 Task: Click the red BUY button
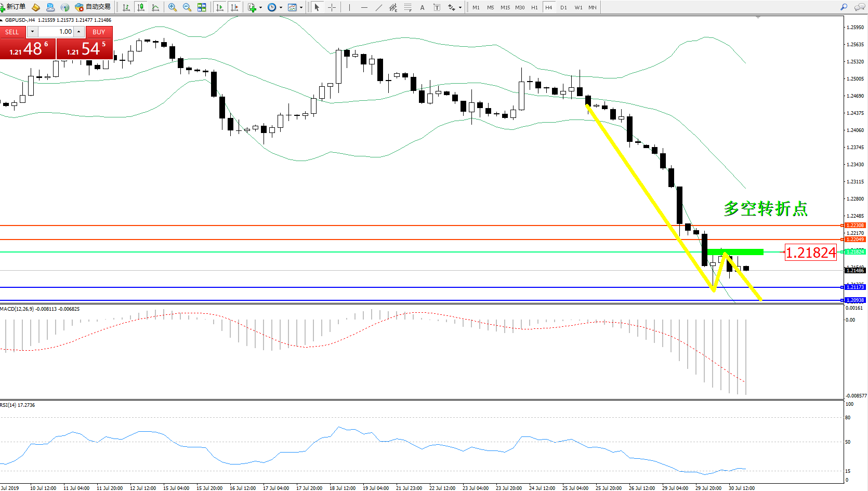[x=99, y=32]
